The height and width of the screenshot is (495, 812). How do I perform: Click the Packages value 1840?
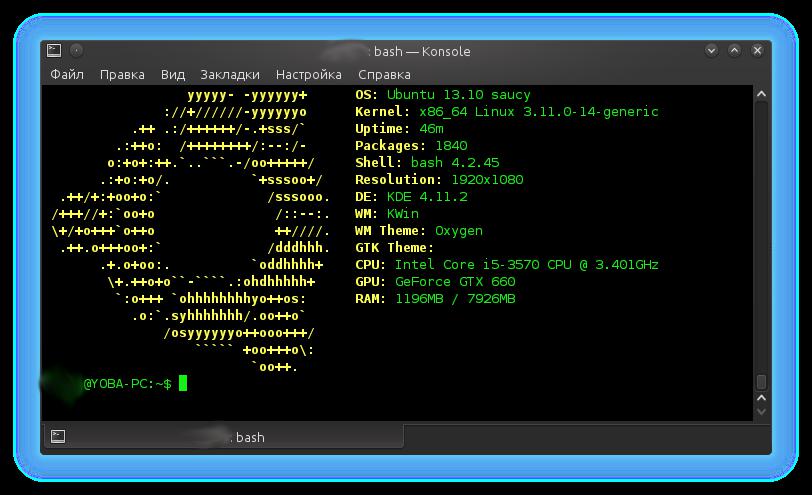[451, 146]
